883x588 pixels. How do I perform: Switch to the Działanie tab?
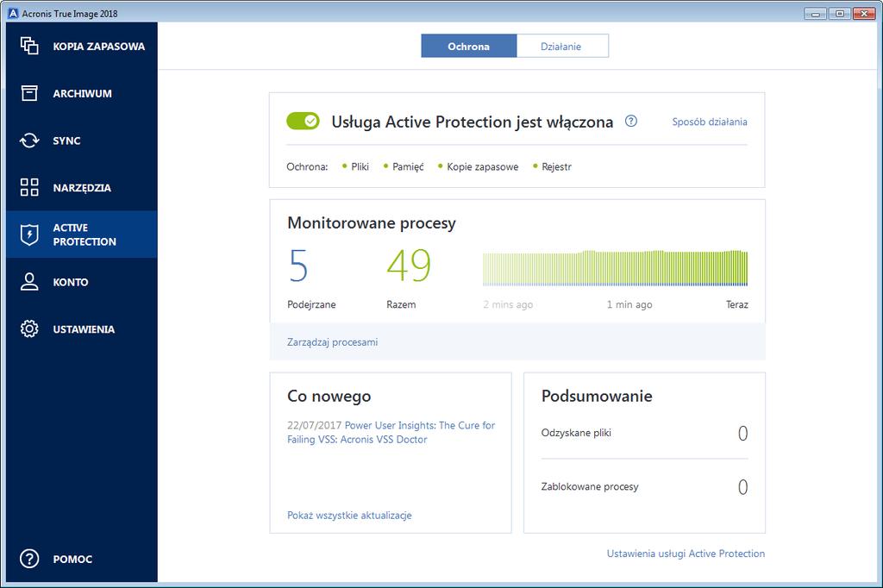(562, 47)
